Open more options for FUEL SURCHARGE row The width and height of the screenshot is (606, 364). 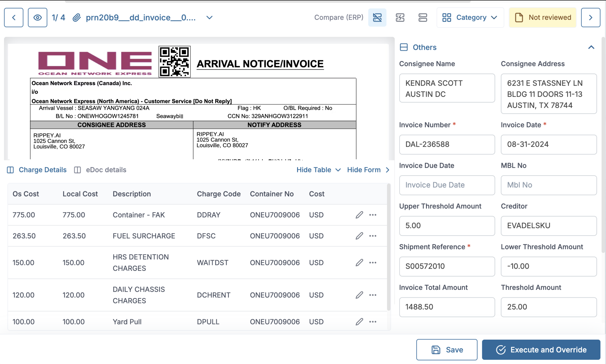[373, 236]
